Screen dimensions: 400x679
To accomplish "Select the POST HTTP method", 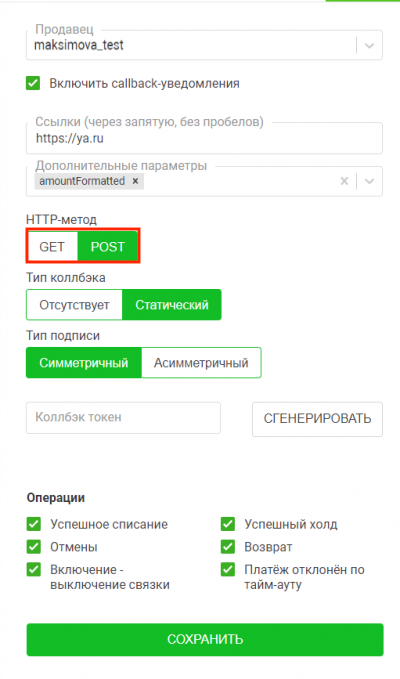I will [107, 246].
